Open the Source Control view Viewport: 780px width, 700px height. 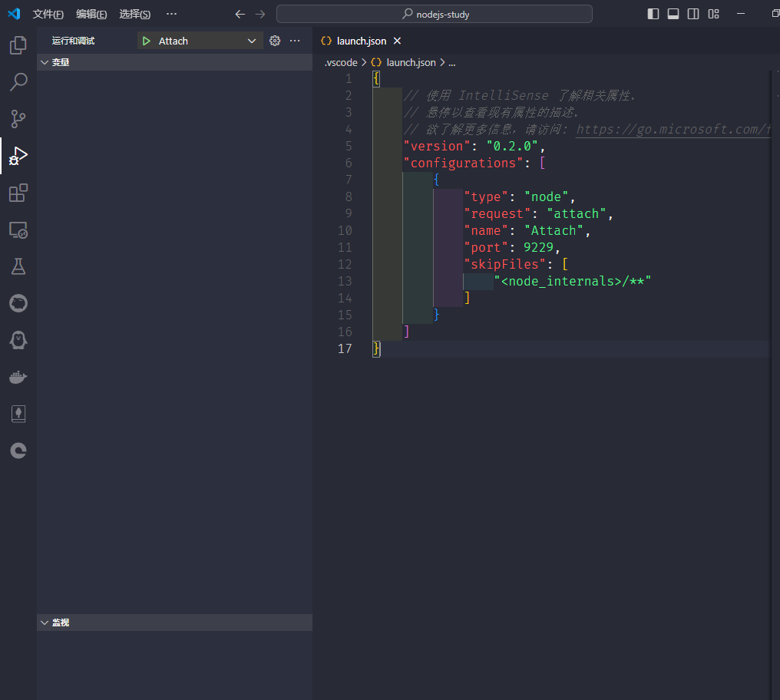coord(18,119)
